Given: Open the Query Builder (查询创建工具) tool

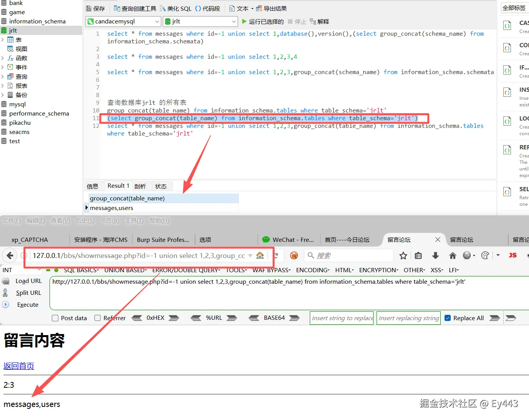Looking at the screenshot, I should coord(135,8).
